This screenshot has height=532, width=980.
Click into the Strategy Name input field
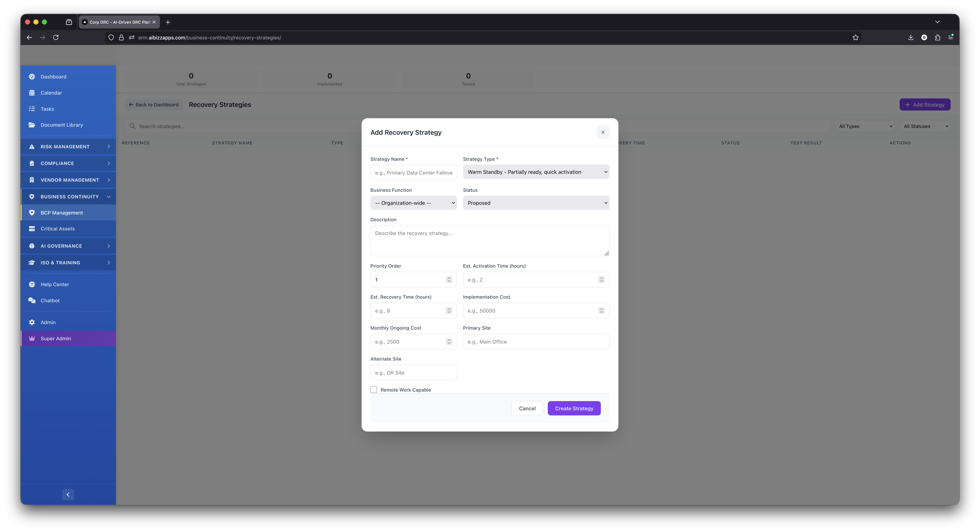413,173
